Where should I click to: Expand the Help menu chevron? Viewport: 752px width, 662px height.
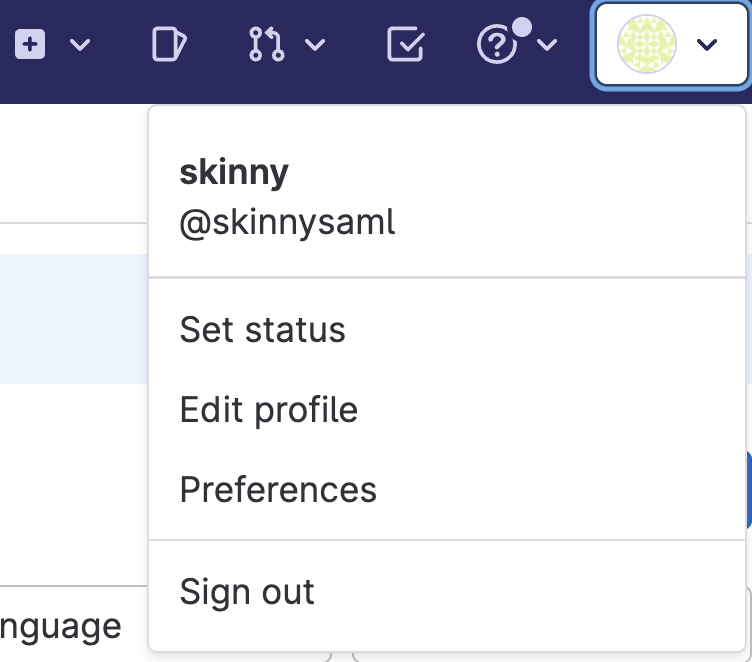547,45
